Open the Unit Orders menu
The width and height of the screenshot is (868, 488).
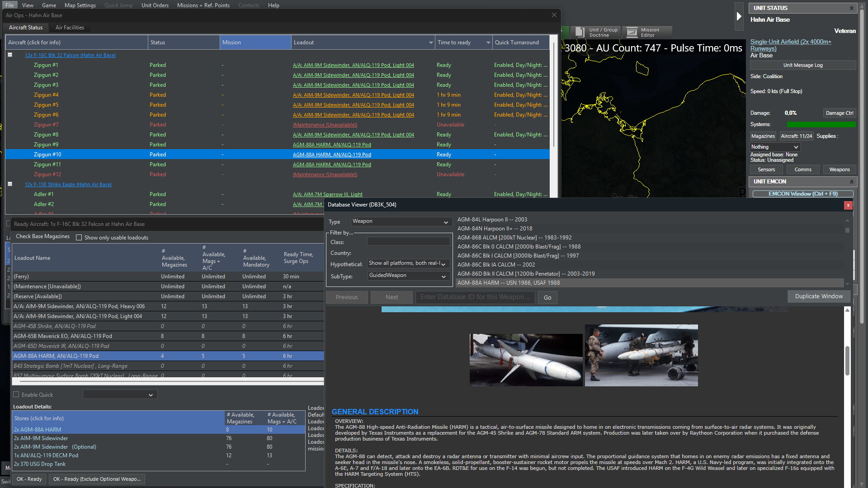pyautogui.click(x=155, y=5)
